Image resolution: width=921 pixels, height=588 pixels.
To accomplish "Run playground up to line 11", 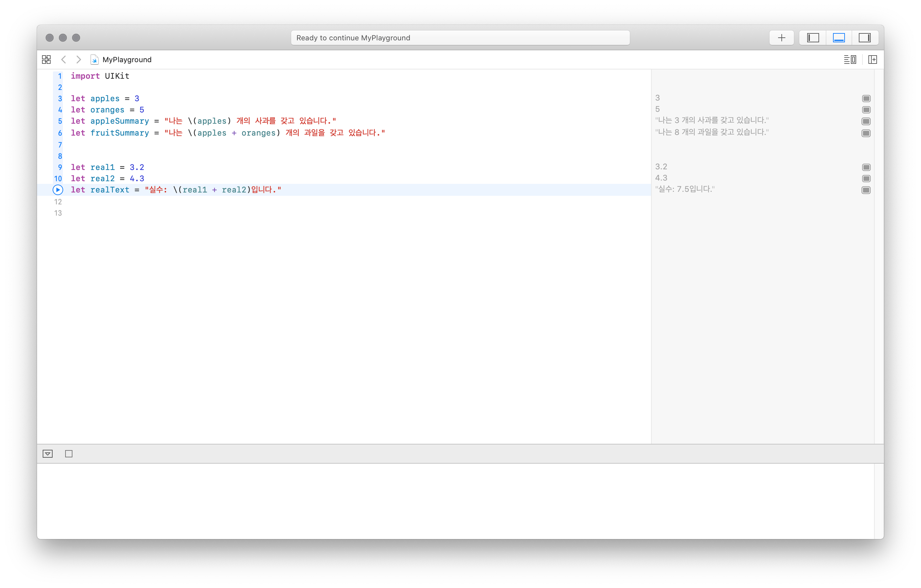I will tap(58, 189).
